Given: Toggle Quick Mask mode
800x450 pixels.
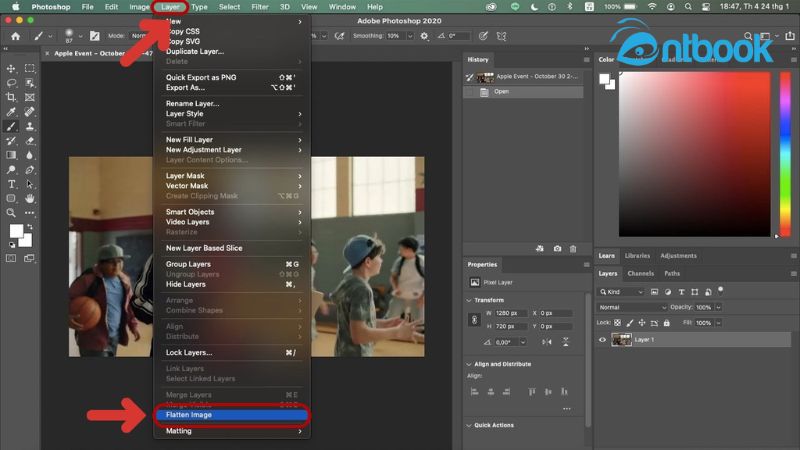Looking at the screenshot, I should pyautogui.click(x=11, y=258).
